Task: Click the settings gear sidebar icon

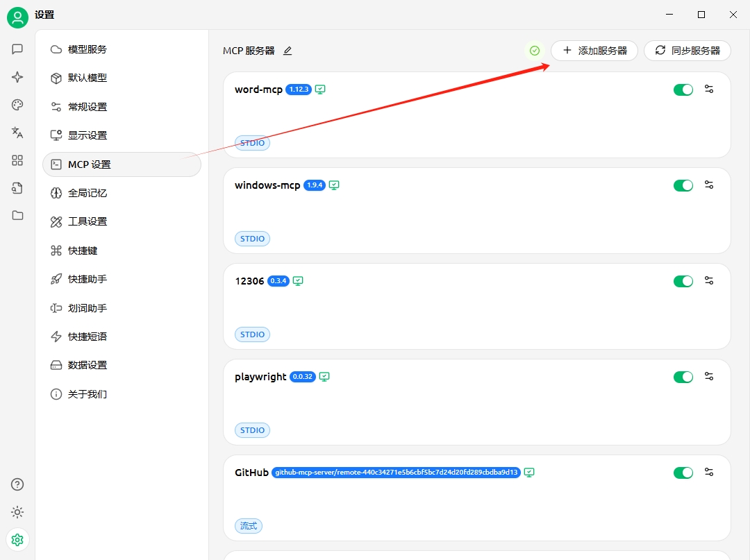Action: pyautogui.click(x=17, y=540)
